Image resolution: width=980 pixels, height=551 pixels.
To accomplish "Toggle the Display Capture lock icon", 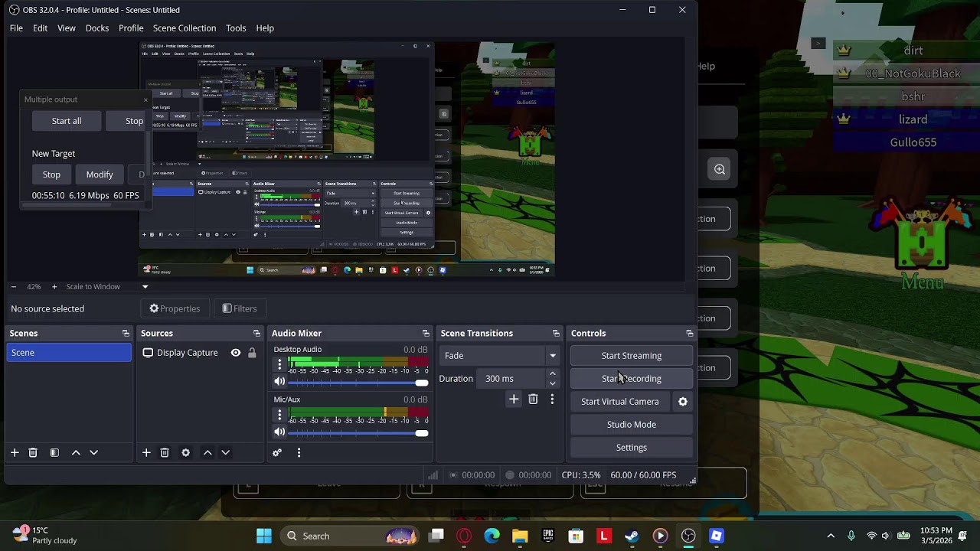I will 252,353.
